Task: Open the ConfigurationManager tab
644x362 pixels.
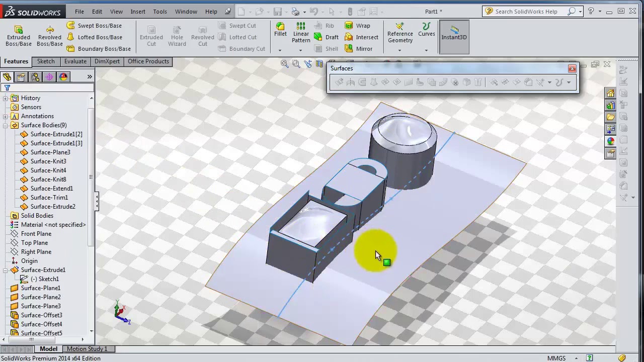Action: click(35, 77)
